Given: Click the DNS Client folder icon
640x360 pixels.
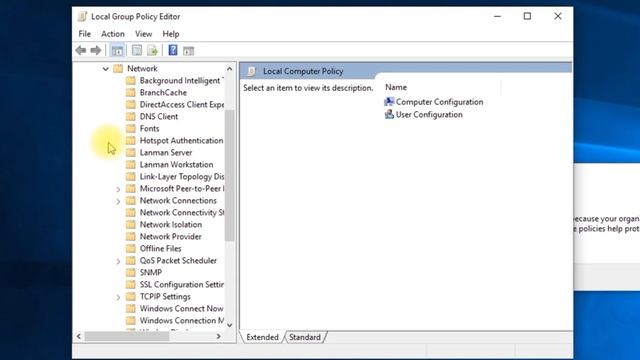Looking at the screenshot, I should pos(131,116).
